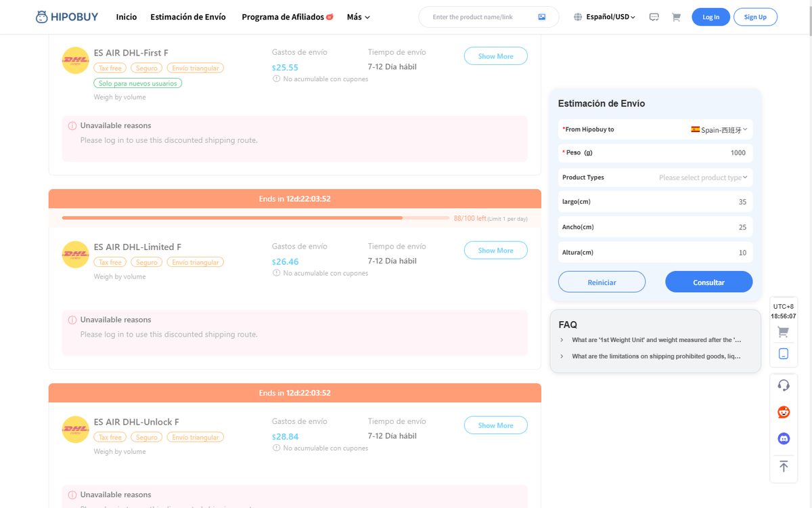Click the Peso (g) field showing 1000
This screenshot has height=508, width=812.
tap(655, 153)
